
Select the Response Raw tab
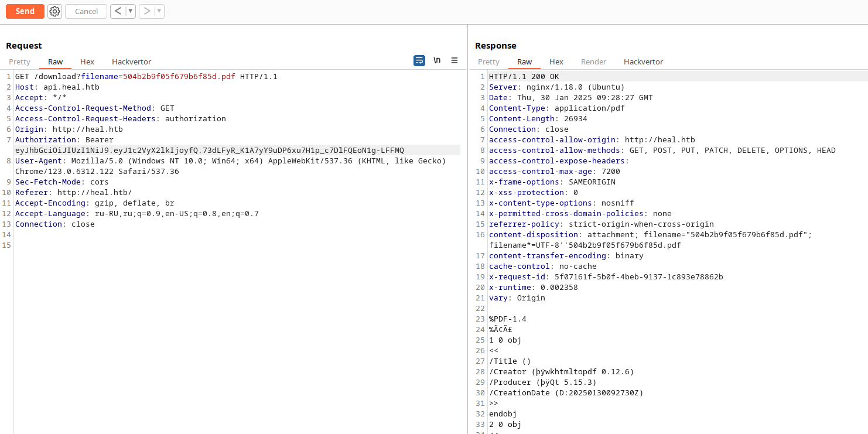525,61
